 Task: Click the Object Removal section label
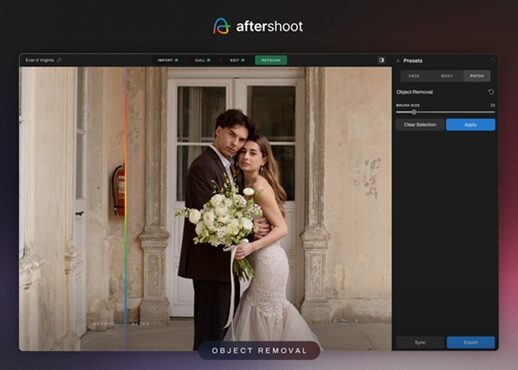point(414,92)
